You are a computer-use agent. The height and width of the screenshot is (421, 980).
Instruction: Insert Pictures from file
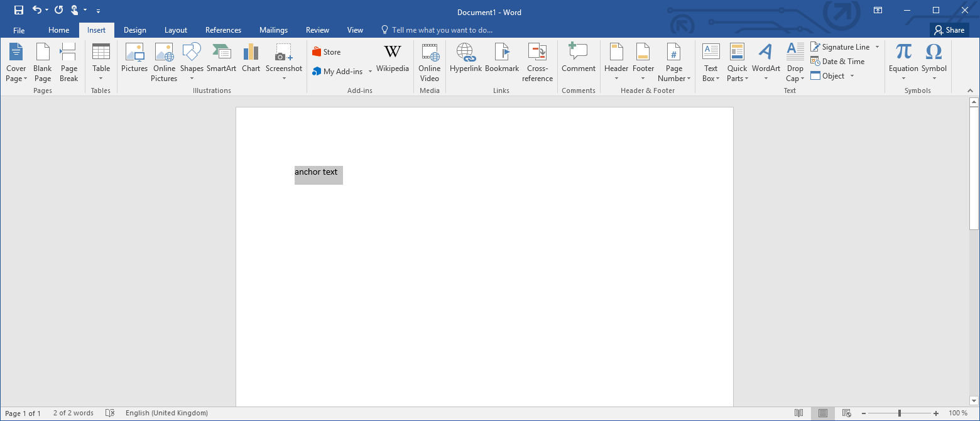(x=134, y=61)
